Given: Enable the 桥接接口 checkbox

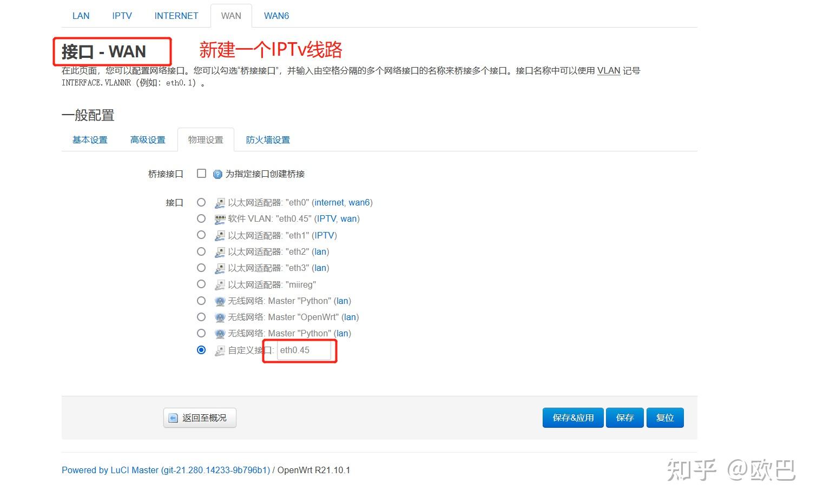Looking at the screenshot, I should [201, 173].
